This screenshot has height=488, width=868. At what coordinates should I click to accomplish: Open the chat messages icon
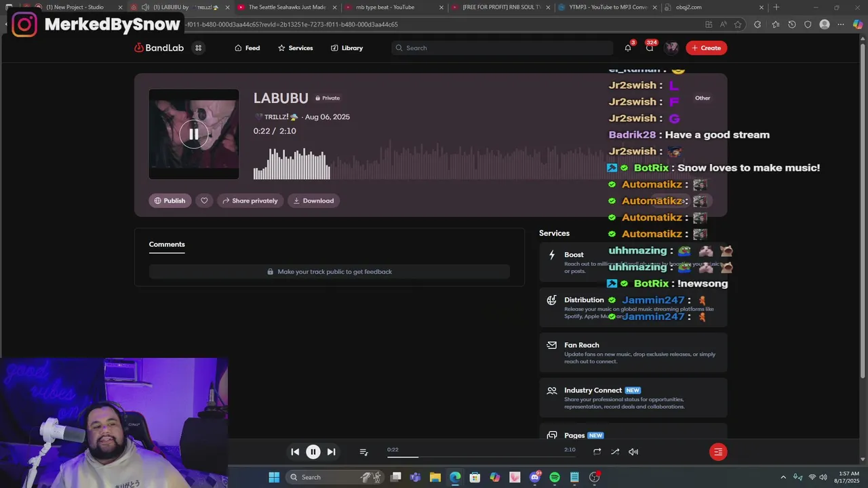[x=650, y=48]
